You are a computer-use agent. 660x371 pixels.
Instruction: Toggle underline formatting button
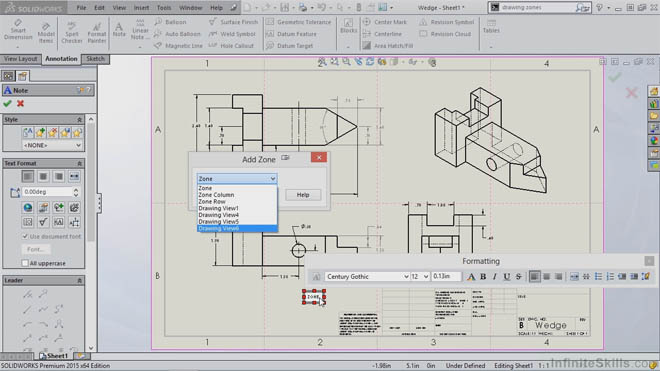tap(507, 277)
